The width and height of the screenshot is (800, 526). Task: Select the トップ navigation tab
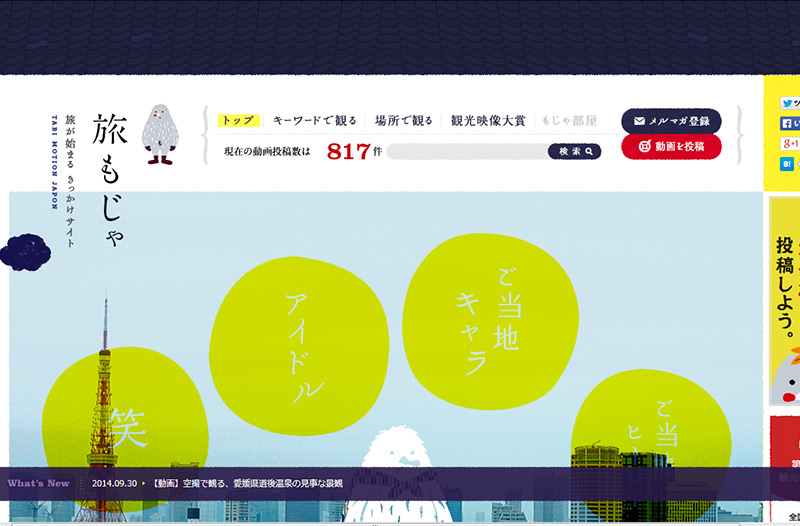(x=238, y=120)
